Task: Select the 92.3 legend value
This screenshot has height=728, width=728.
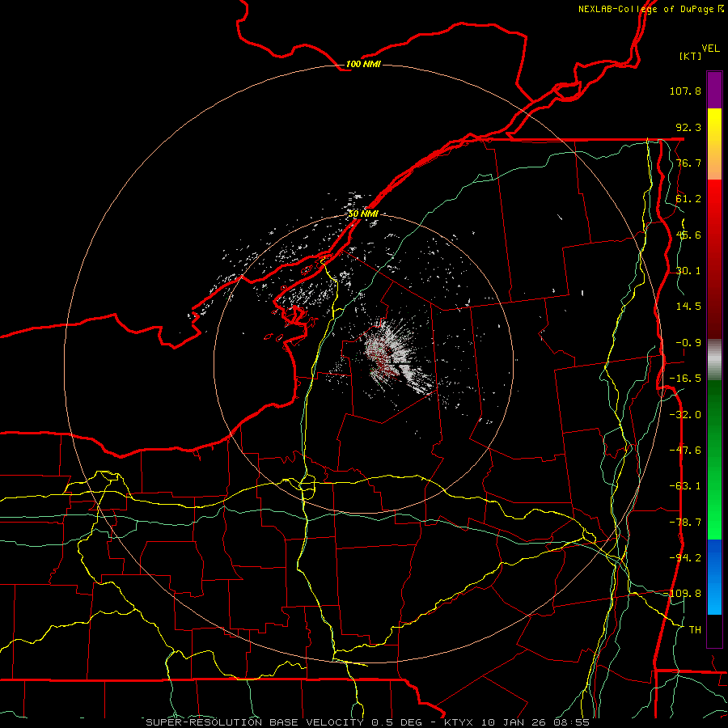Action: pos(688,127)
